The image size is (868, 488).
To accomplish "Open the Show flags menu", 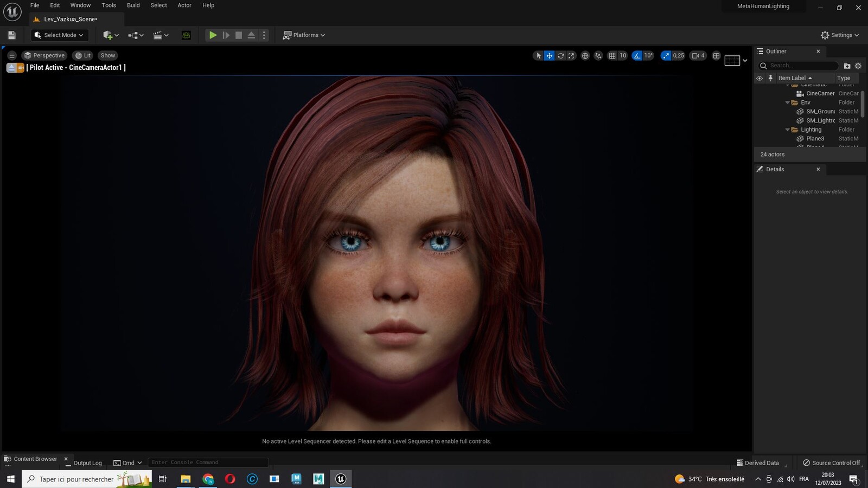I will click(x=108, y=55).
